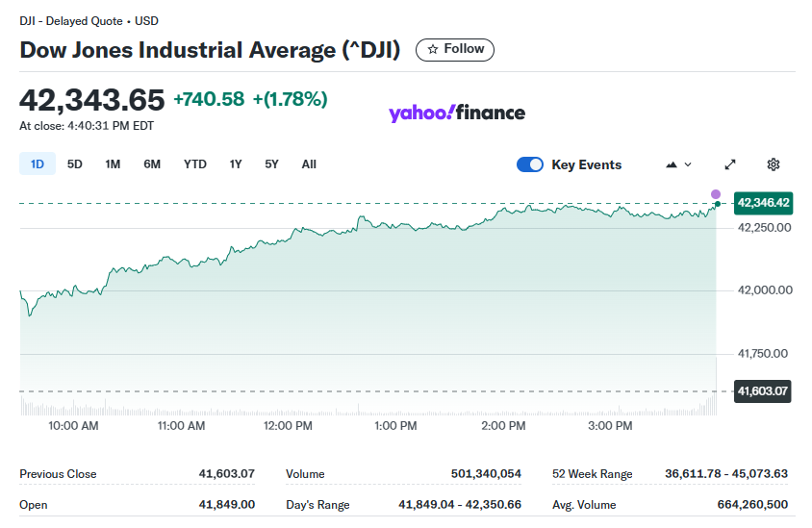Show the 5Y chart range
The image size is (812, 528).
click(272, 164)
